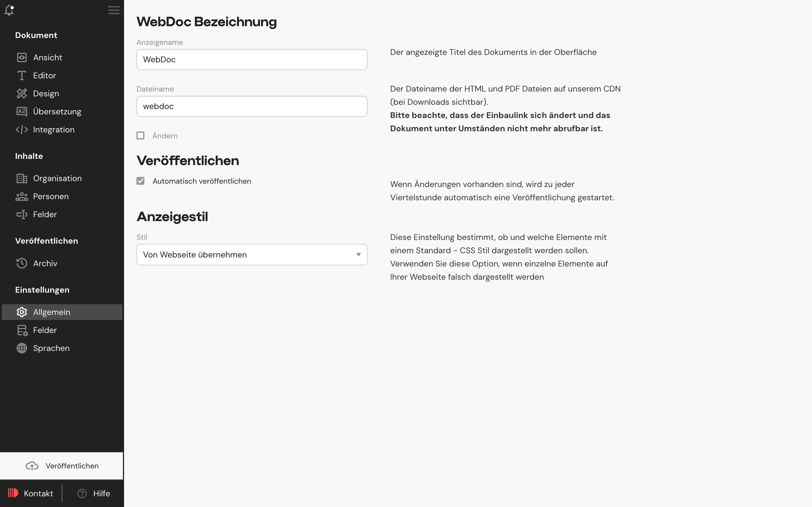This screenshot has width=812, height=507.
Task: Open the Übersetzung section
Action: (57, 111)
